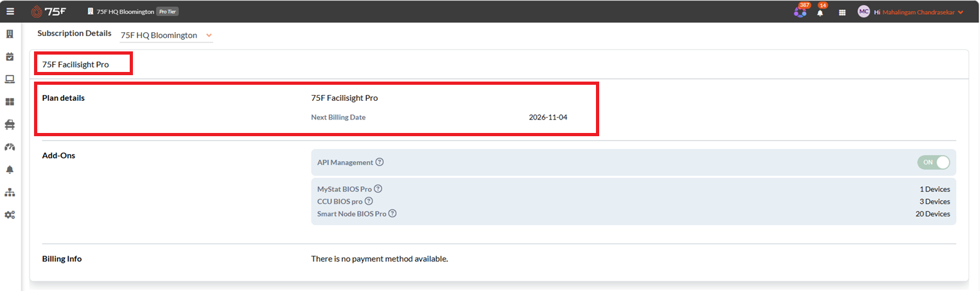This screenshot has height=291, width=980.
Task: Click the 1 Devices count
Action: 935,190
